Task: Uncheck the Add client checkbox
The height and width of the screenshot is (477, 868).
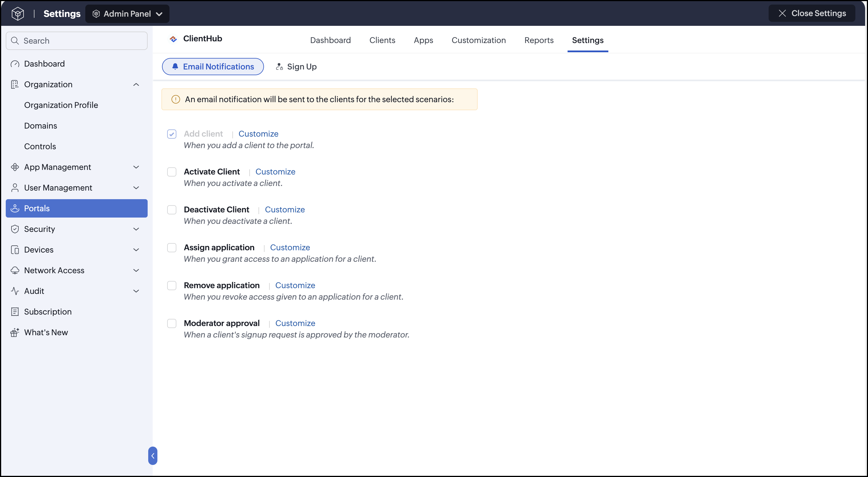Action: [x=172, y=134]
